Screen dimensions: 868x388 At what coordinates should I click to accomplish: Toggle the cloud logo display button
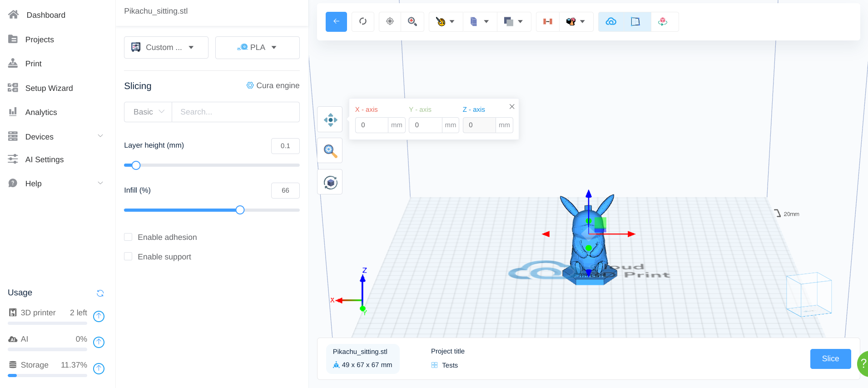611,21
